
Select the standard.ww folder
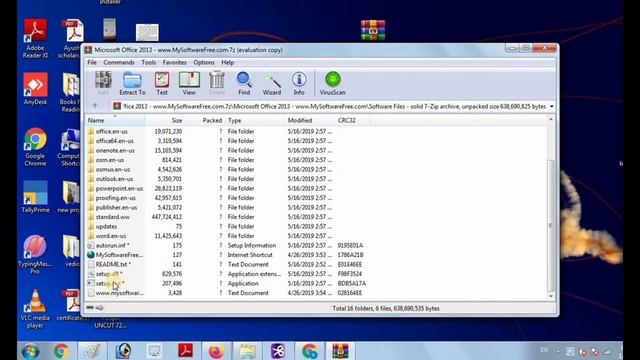pyautogui.click(x=112, y=217)
